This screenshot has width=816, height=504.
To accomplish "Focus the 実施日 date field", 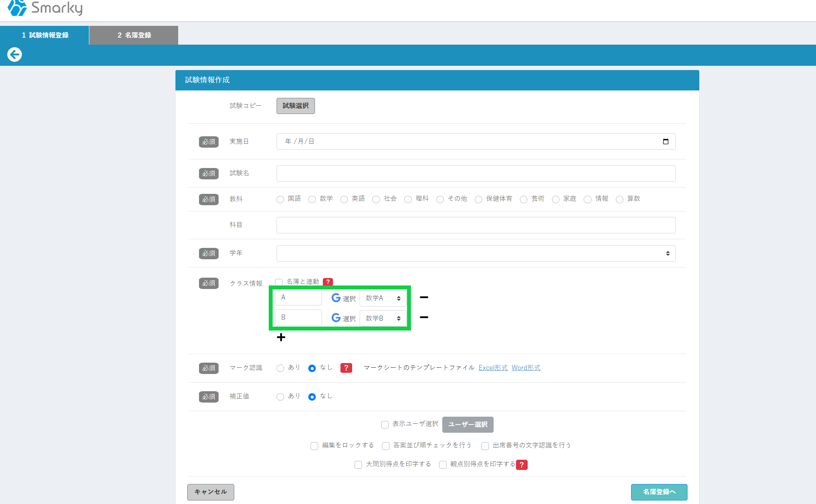I will coord(476,141).
